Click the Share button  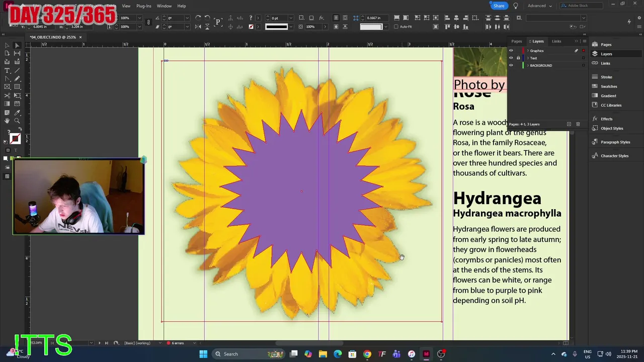(x=499, y=6)
